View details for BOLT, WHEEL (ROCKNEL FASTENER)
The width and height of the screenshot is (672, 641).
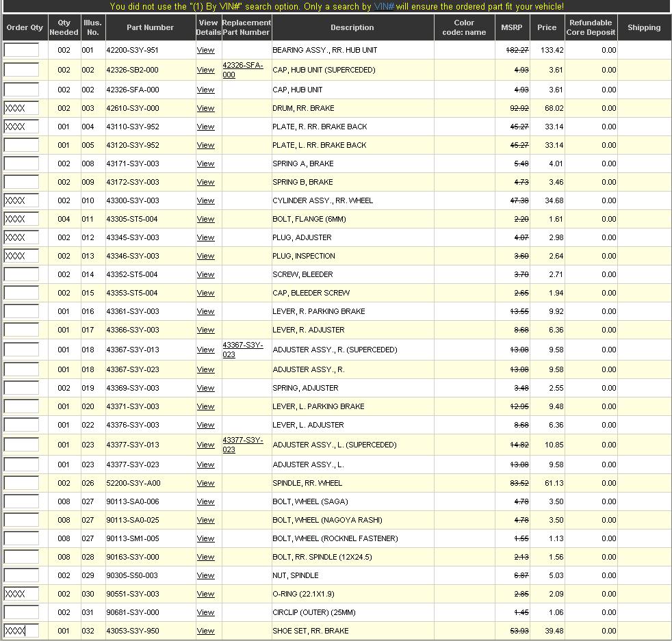click(x=205, y=538)
